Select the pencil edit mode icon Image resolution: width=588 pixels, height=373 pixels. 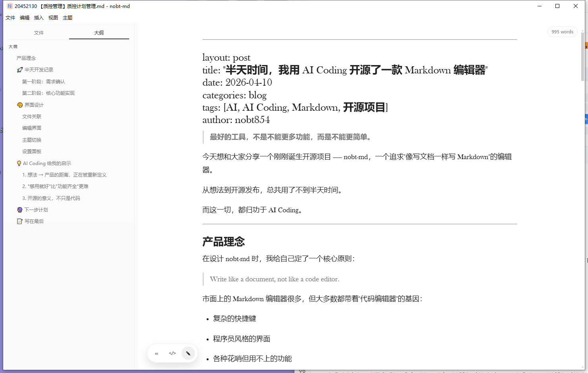188,353
